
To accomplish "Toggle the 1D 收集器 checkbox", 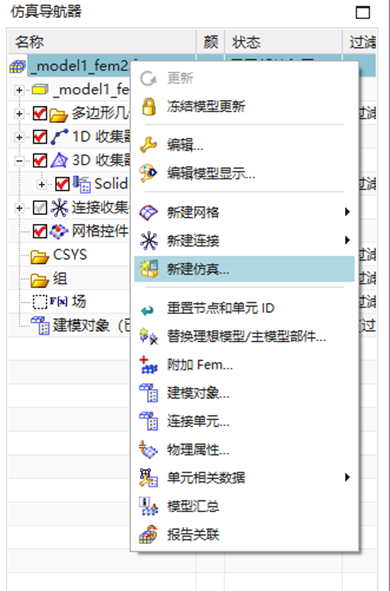I will coord(40,137).
